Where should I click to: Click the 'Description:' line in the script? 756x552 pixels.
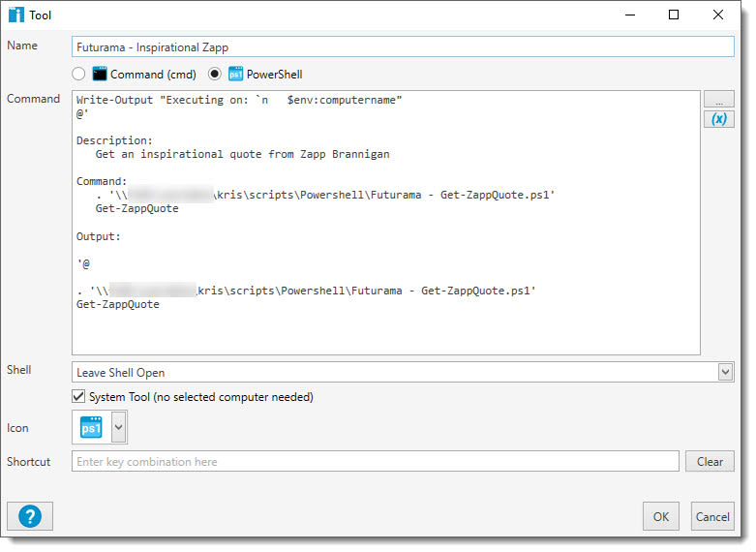click(114, 140)
